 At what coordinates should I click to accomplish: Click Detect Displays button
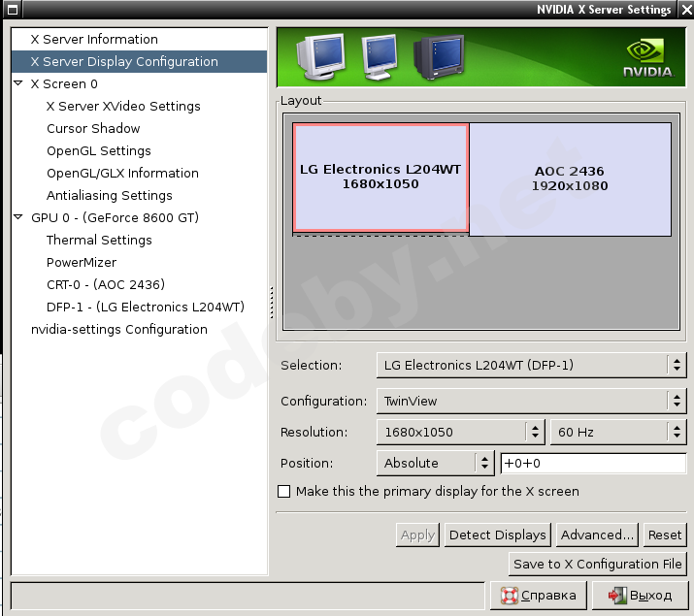498,535
